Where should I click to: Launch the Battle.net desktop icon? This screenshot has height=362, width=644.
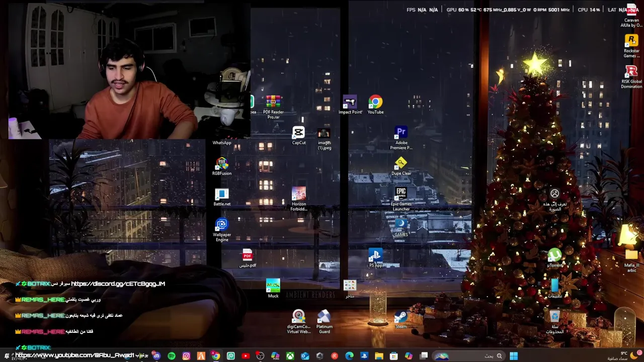[222, 197]
